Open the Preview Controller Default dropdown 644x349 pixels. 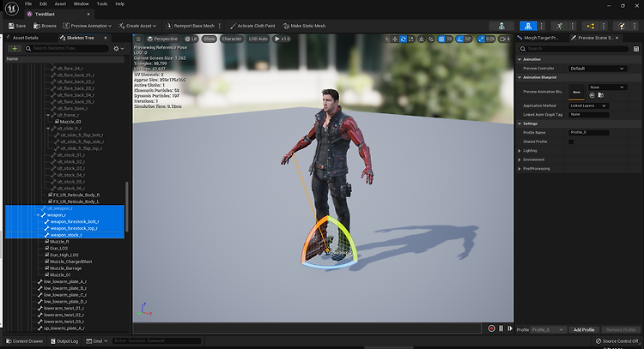598,69
